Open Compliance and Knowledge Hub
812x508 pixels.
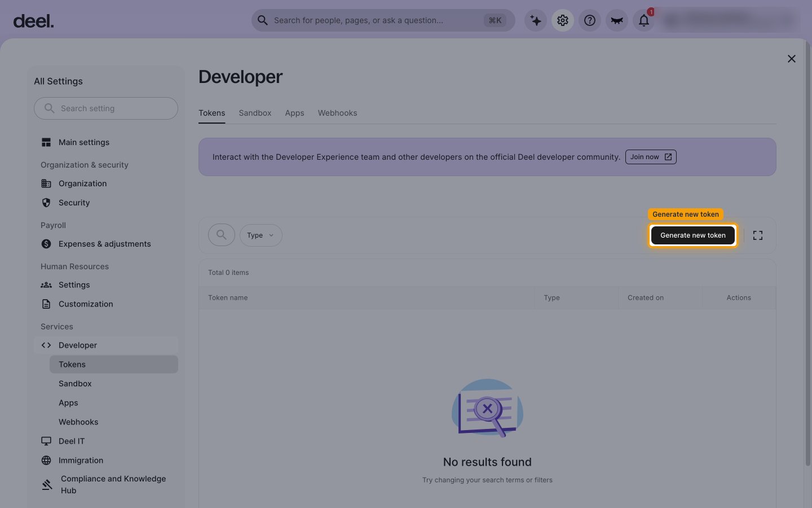tap(106, 484)
